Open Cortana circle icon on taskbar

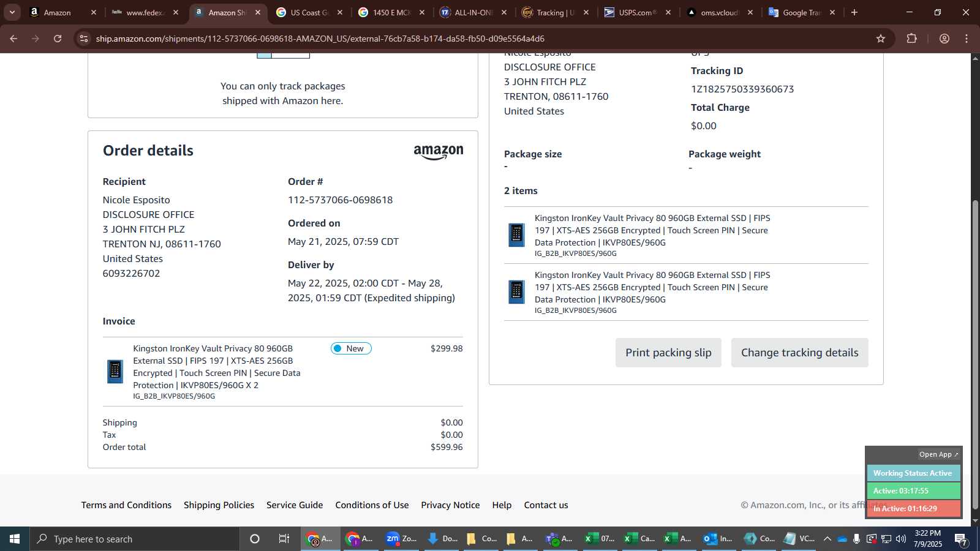point(255,539)
